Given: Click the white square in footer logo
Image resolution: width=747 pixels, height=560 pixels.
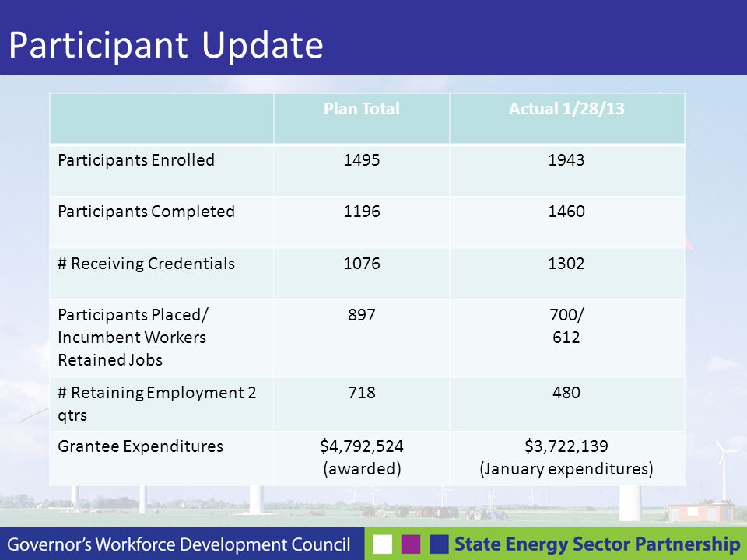Looking at the screenshot, I should coord(383,544).
